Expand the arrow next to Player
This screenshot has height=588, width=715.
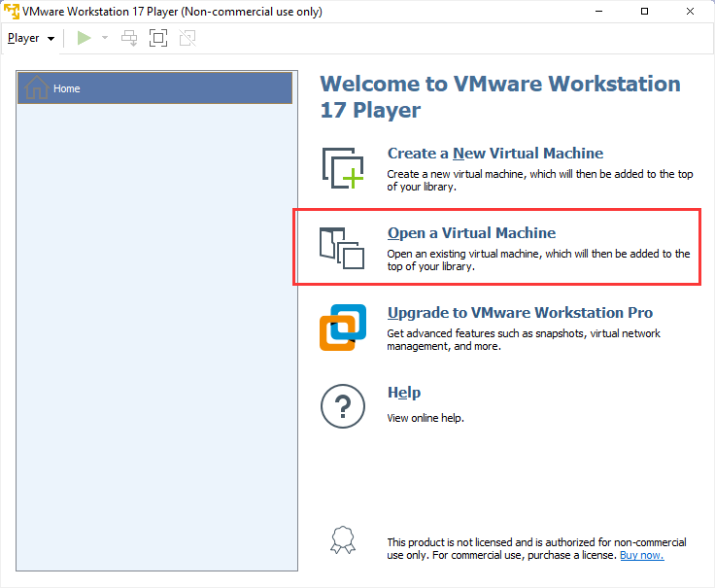(x=51, y=39)
